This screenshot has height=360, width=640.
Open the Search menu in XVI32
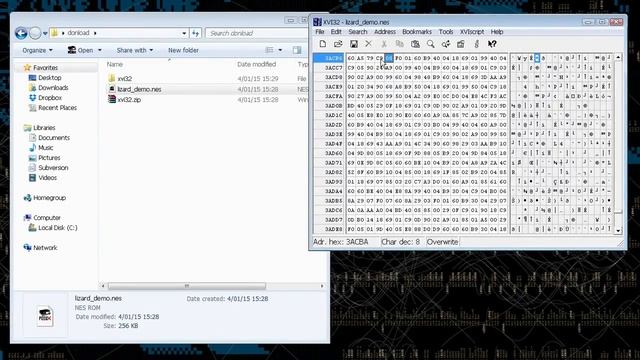pyautogui.click(x=358, y=31)
